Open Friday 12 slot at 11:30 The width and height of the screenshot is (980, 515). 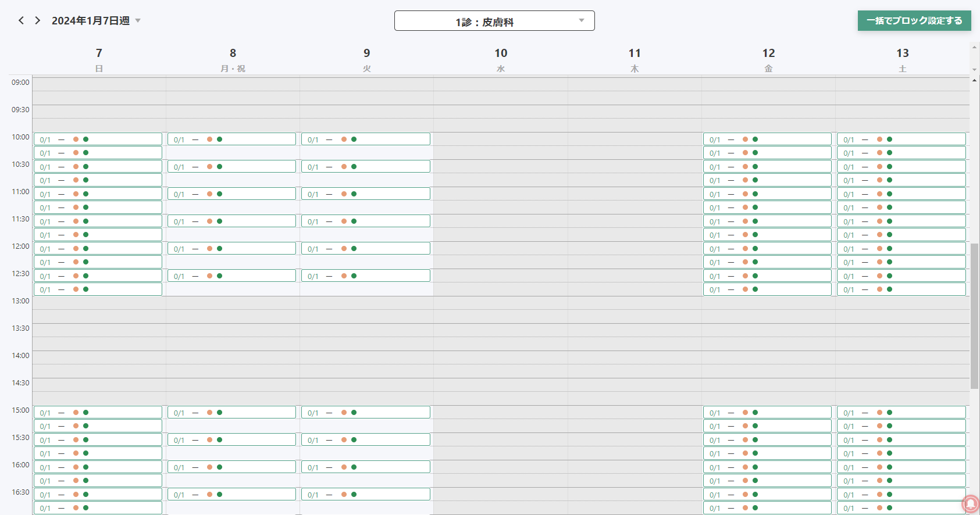click(x=767, y=221)
